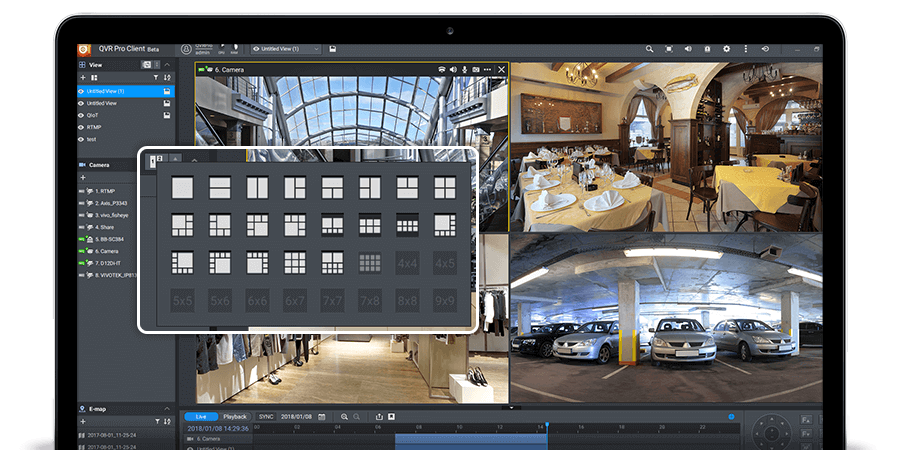Open the search magnifier in top toolbar
The width and height of the screenshot is (900, 450).
[649, 49]
